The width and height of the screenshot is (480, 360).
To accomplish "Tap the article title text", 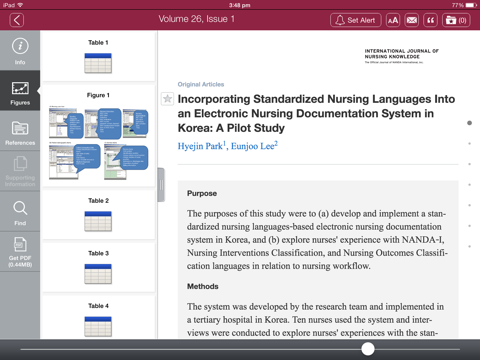I will click(x=316, y=113).
